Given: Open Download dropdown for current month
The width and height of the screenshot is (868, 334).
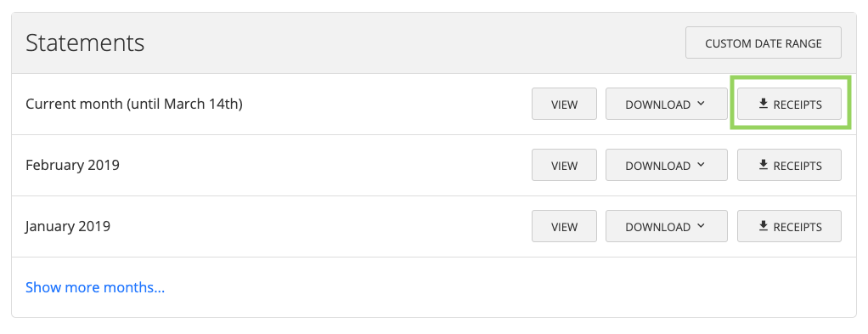Looking at the screenshot, I should 666,105.
